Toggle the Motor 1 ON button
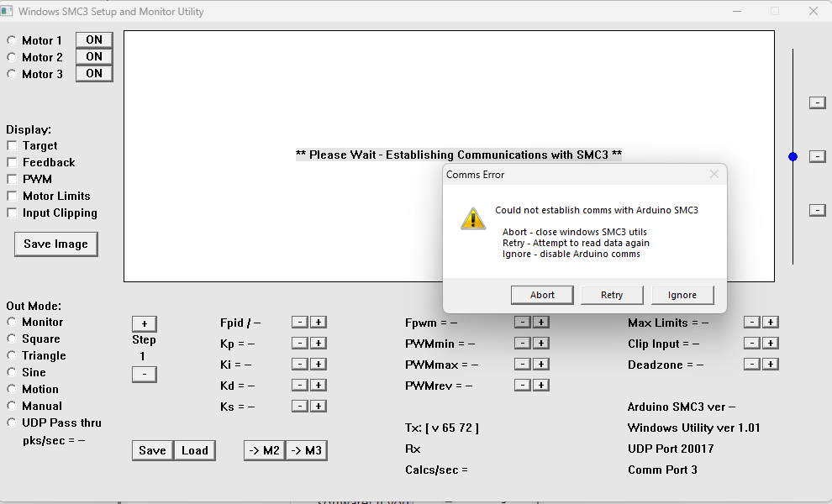Image resolution: width=832 pixels, height=504 pixels. click(94, 39)
